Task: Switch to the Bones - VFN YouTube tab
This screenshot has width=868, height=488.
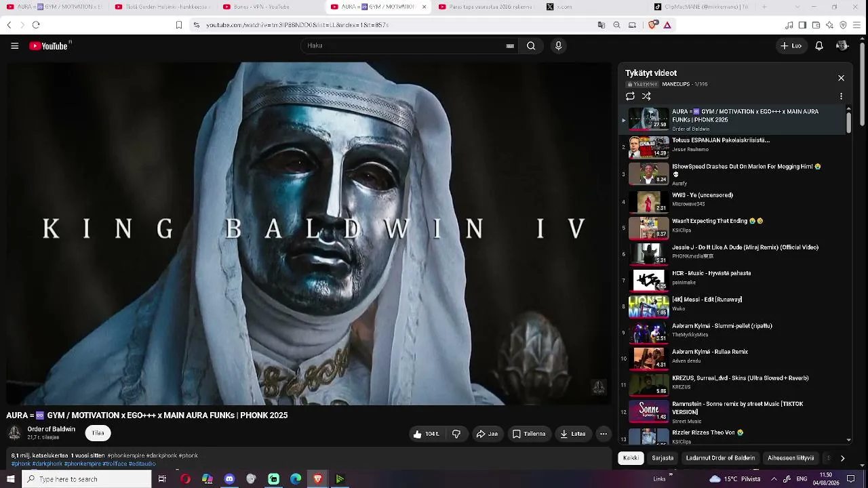Action: coord(269,7)
